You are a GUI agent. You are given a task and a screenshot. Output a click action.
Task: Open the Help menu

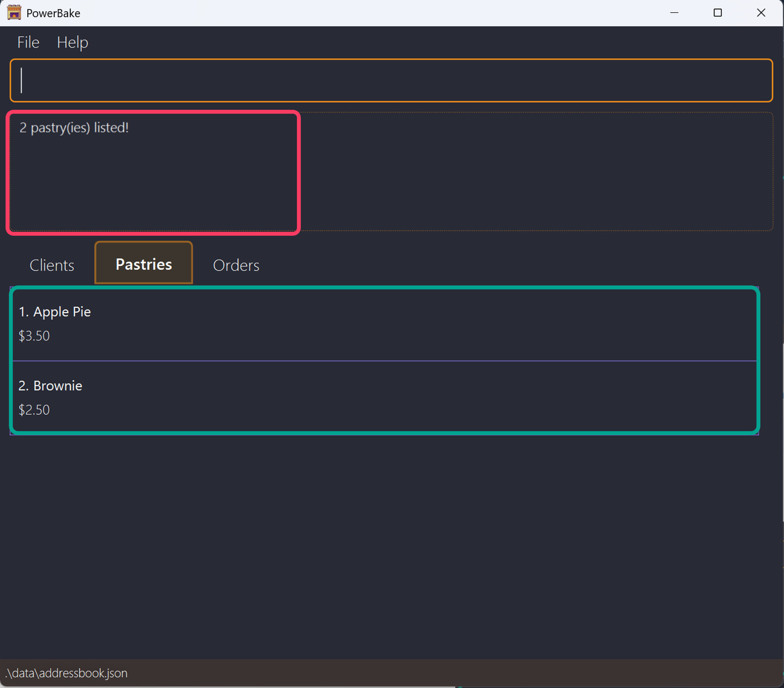tap(73, 42)
